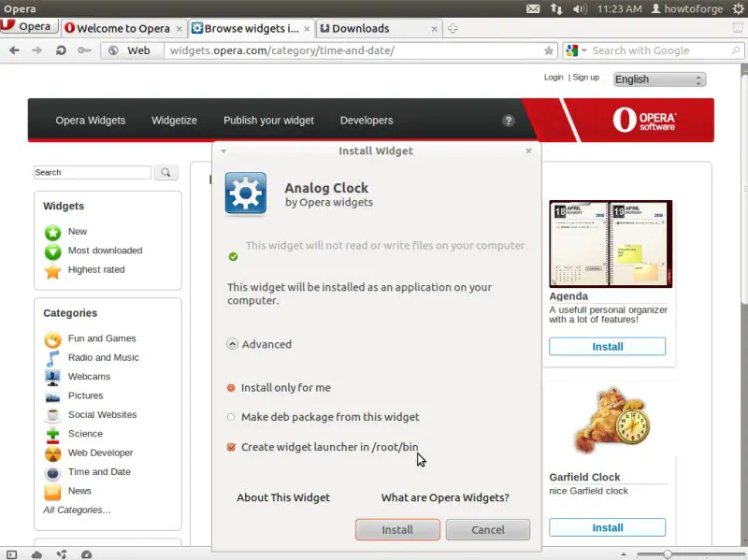748x560 pixels.
Task: Open the closed tabs trash icon
Action: point(738,28)
